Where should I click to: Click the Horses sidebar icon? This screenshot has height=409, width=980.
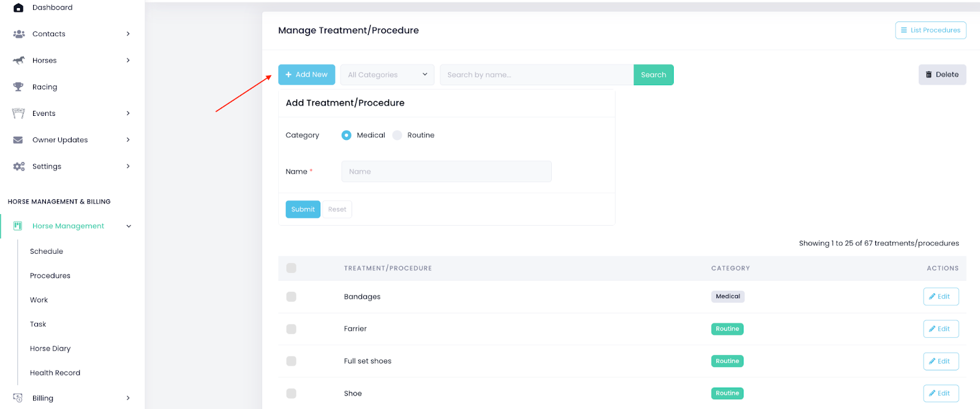18,61
